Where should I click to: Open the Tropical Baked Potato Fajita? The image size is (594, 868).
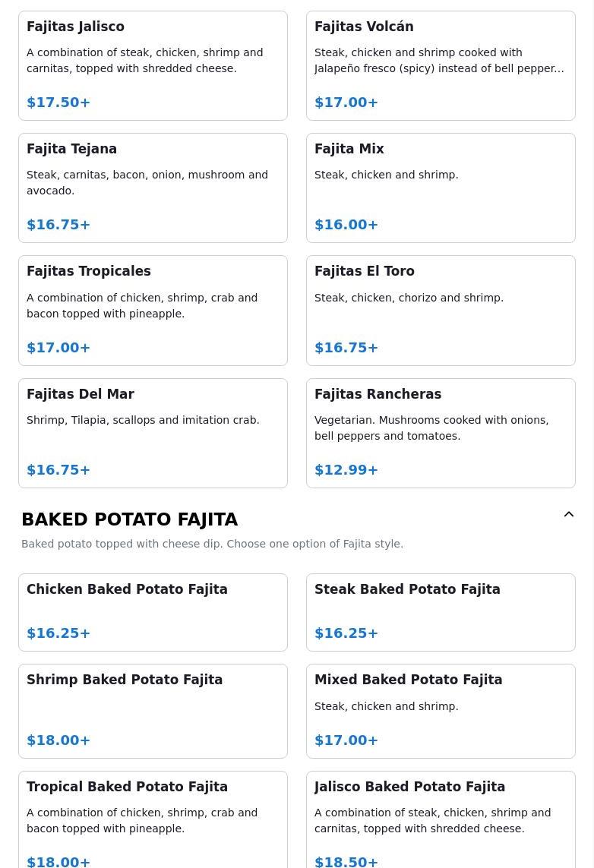click(x=153, y=819)
